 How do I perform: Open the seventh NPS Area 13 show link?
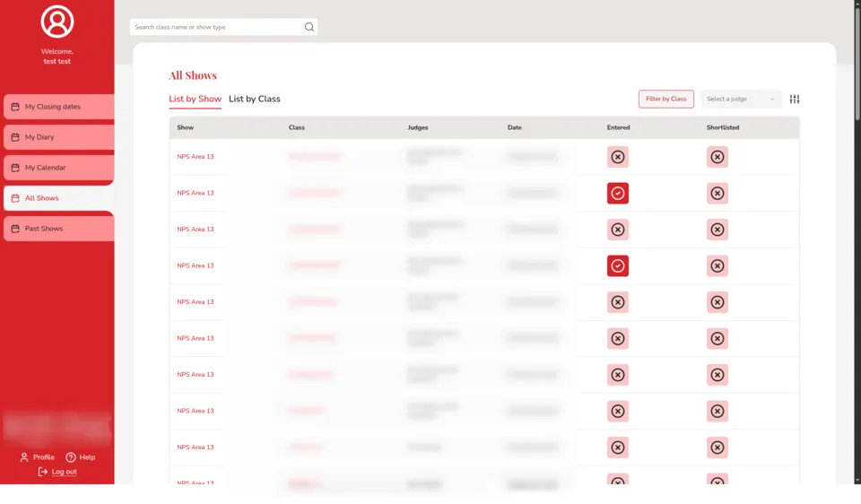(195, 375)
